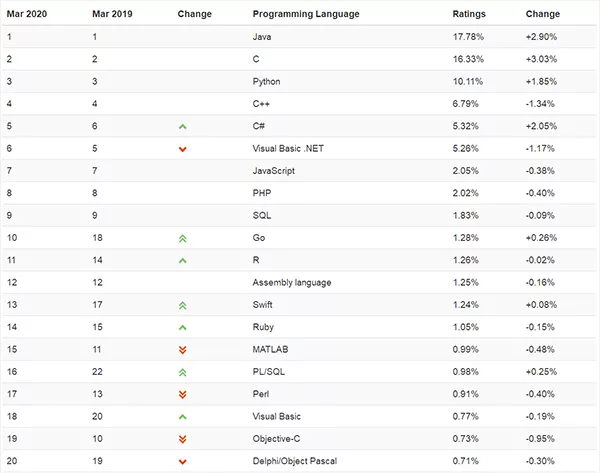The height and width of the screenshot is (473, 600).
Task: Click the Programming Language column header
Action: [x=306, y=14]
